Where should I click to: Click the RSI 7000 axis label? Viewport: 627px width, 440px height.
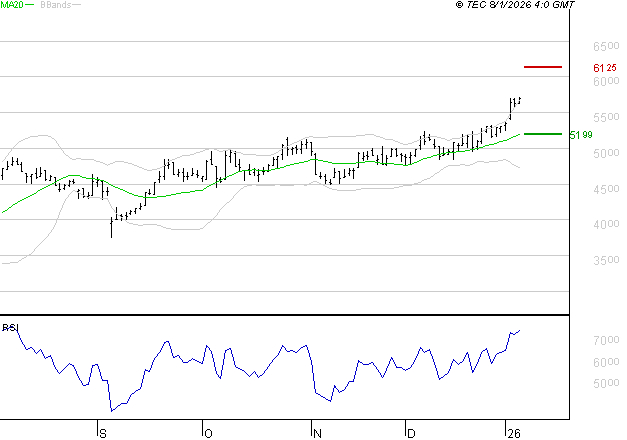click(x=606, y=340)
